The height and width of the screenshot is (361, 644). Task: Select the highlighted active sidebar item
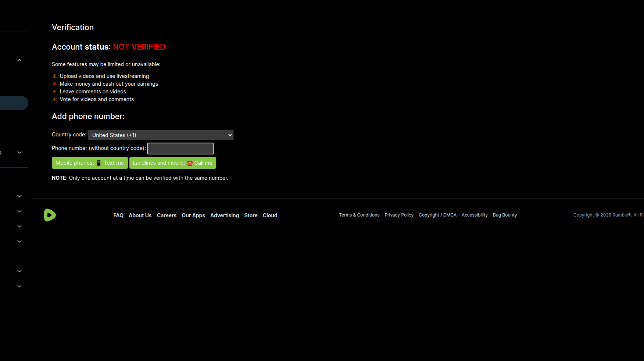coord(14,103)
